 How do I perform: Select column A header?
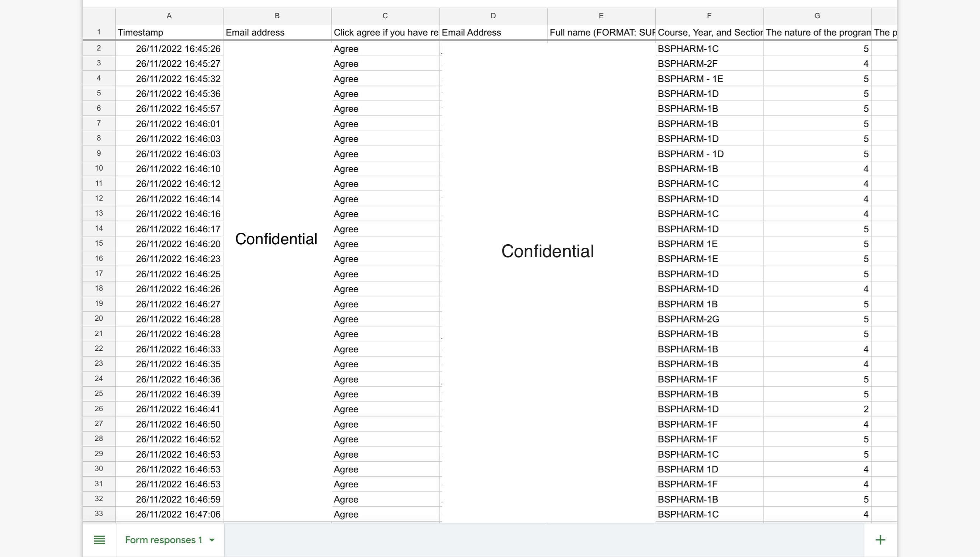(x=169, y=16)
